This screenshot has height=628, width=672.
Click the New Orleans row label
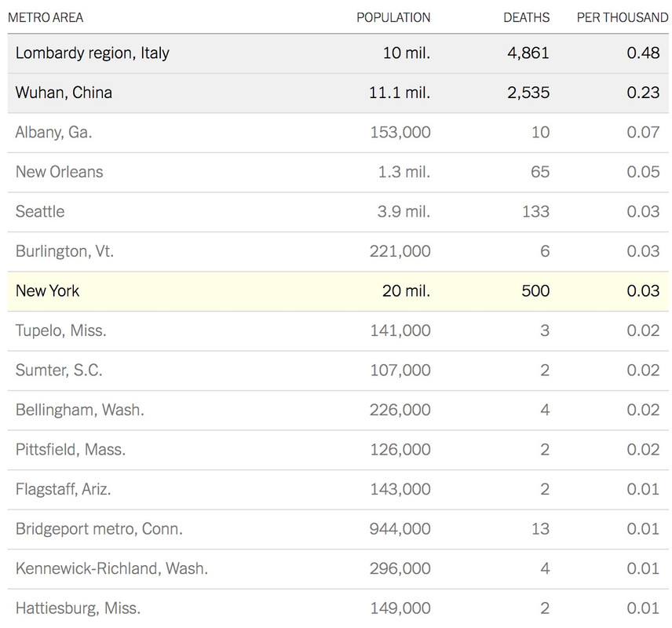click(x=59, y=172)
